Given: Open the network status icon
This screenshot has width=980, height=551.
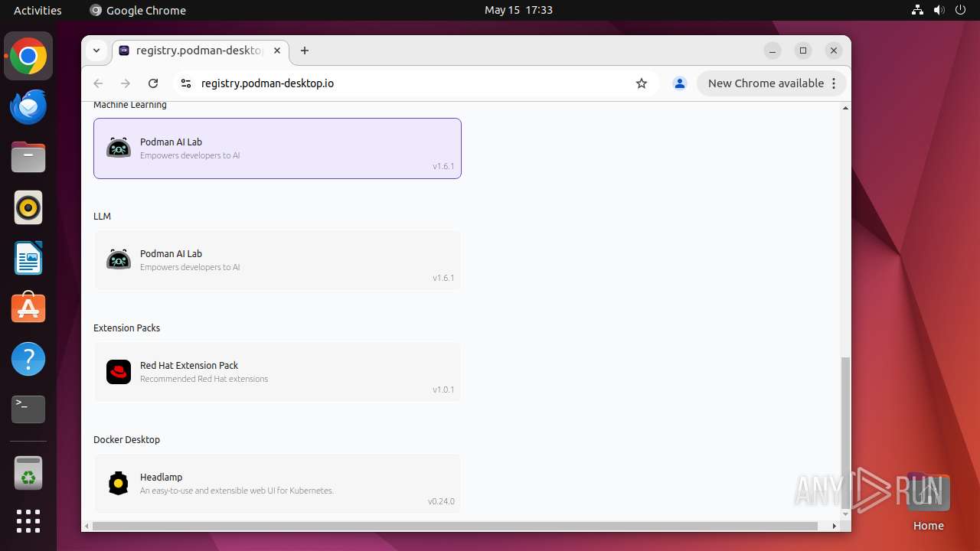Looking at the screenshot, I should (x=917, y=10).
